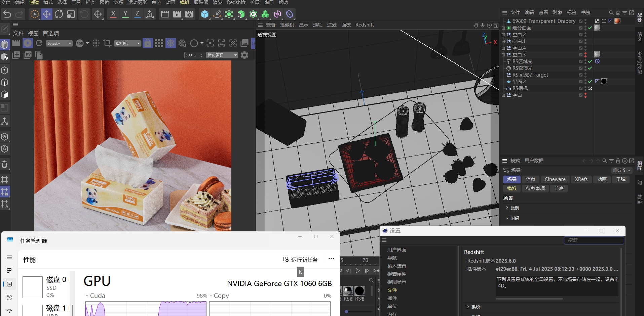Toggle the Y axis lock
This screenshot has width=644, height=316.
pyautogui.click(x=125, y=14)
